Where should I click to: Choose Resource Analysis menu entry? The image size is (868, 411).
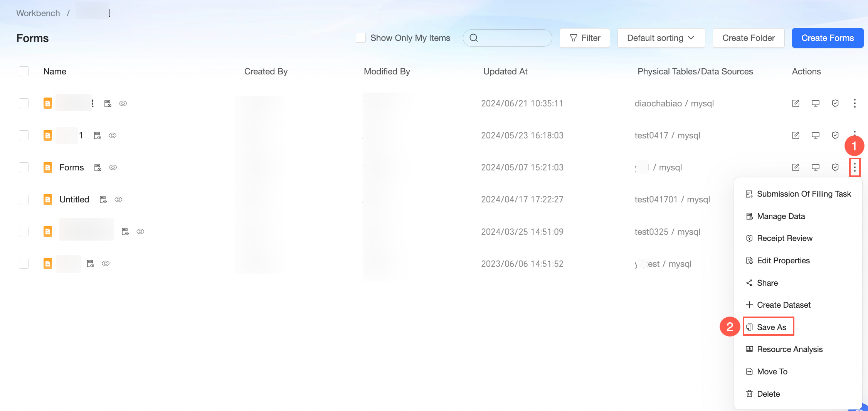(x=798, y=349)
